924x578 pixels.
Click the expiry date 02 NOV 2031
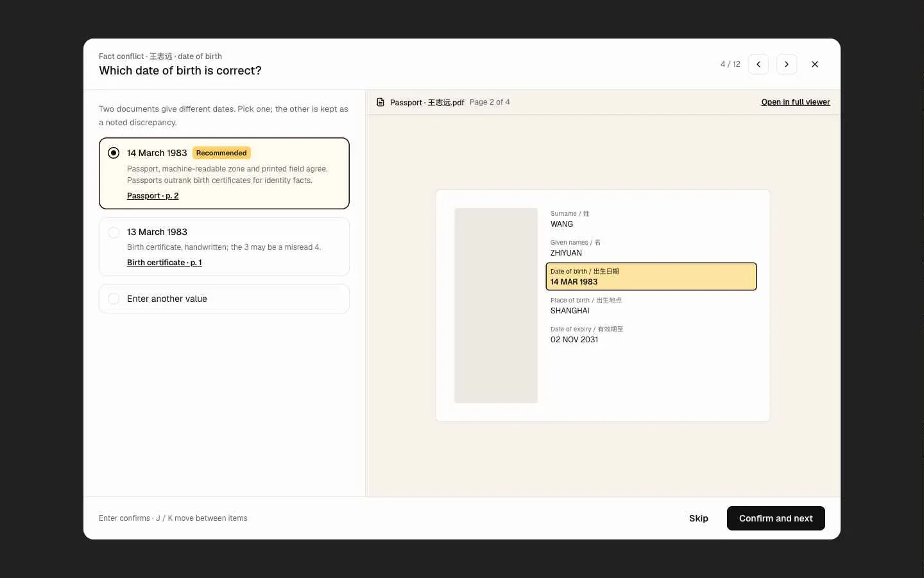coord(574,340)
